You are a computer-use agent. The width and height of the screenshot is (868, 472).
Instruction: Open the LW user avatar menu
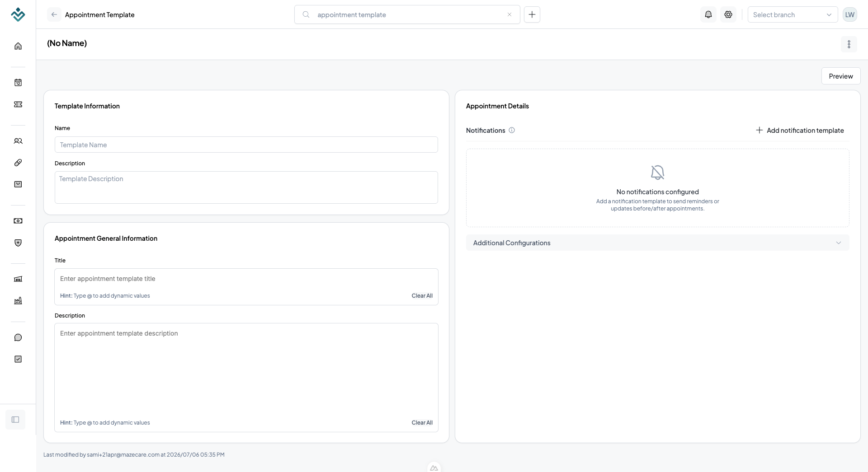pyautogui.click(x=850, y=14)
